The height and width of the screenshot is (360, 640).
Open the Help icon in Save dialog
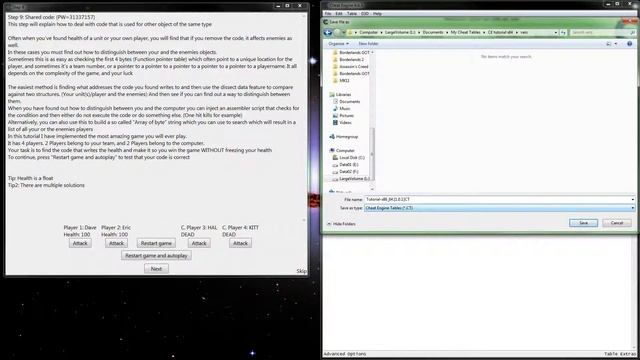pyautogui.click(x=629, y=44)
